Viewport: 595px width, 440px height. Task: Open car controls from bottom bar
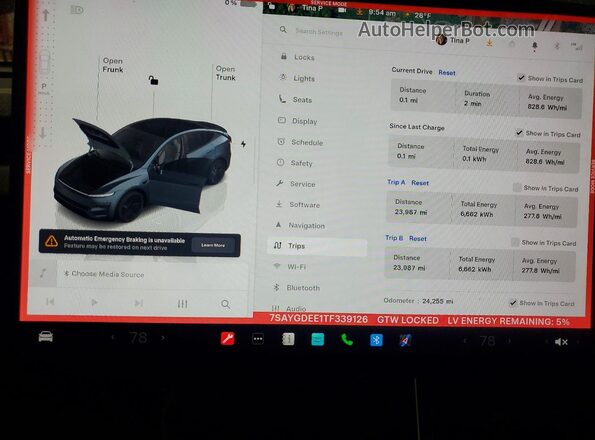tap(46, 336)
